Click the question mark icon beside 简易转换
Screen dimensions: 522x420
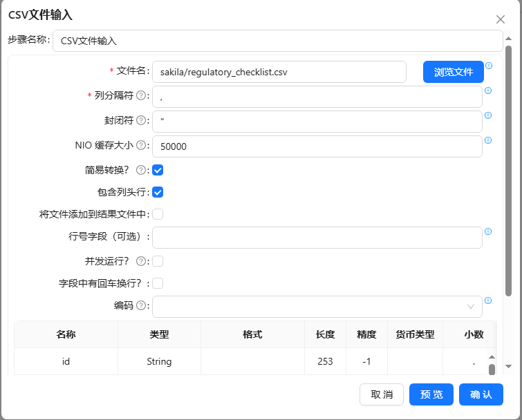pos(141,170)
